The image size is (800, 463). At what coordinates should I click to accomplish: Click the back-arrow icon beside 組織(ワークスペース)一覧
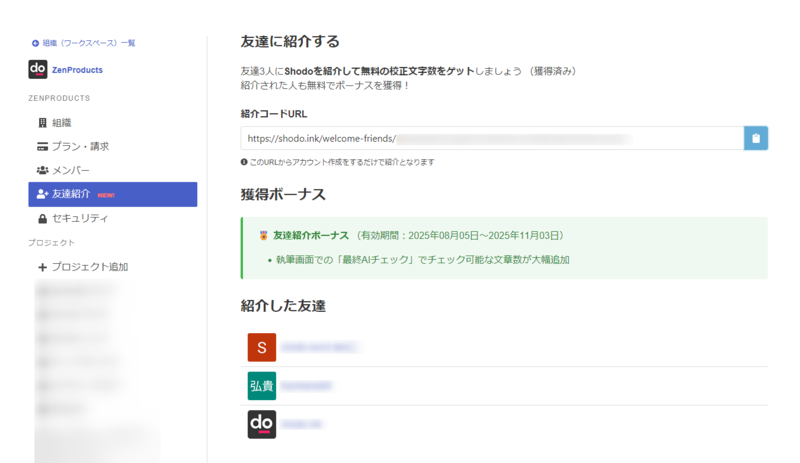point(35,43)
